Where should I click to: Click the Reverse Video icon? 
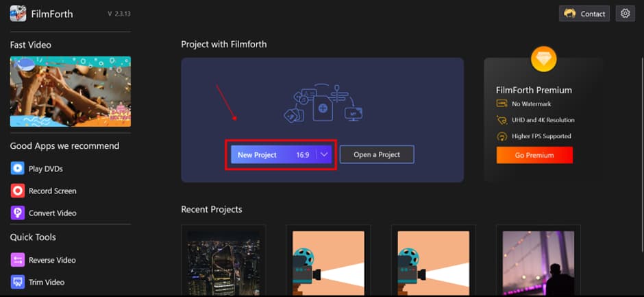[x=17, y=260]
